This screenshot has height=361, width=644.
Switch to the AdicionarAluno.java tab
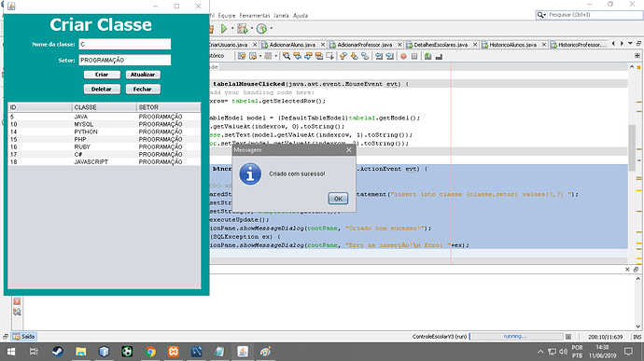pyautogui.click(x=292, y=45)
